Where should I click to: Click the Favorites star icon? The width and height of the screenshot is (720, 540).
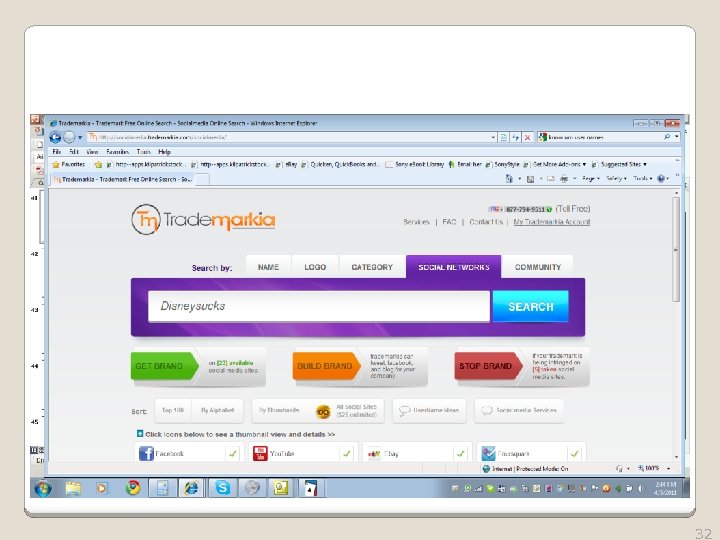tap(56, 164)
